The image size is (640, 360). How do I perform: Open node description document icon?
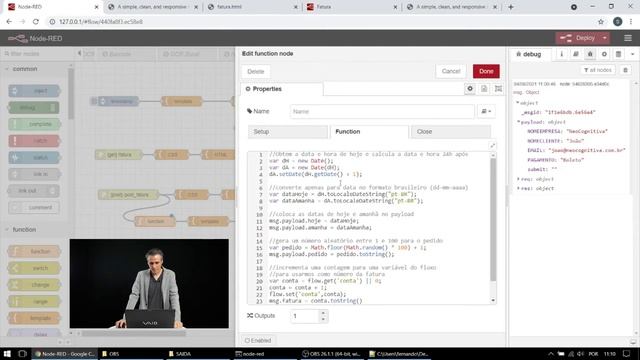click(x=484, y=89)
